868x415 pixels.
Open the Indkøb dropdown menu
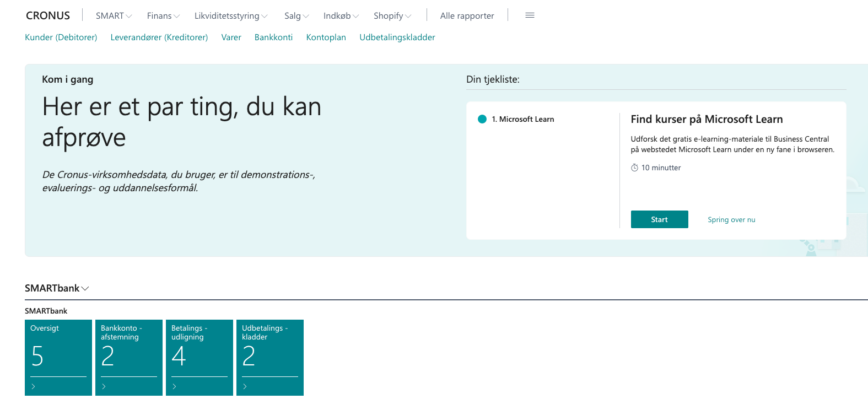[x=341, y=16]
